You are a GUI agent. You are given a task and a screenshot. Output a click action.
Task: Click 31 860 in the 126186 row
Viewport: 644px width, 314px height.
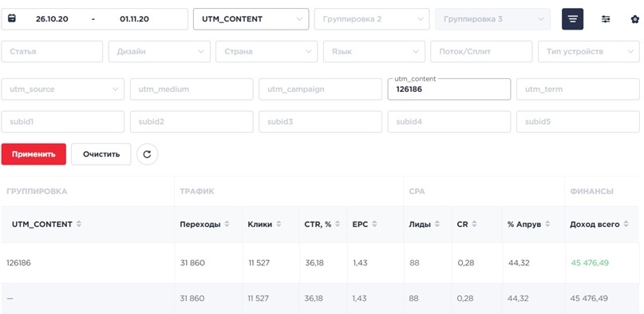pyautogui.click(x=192, y=263)
